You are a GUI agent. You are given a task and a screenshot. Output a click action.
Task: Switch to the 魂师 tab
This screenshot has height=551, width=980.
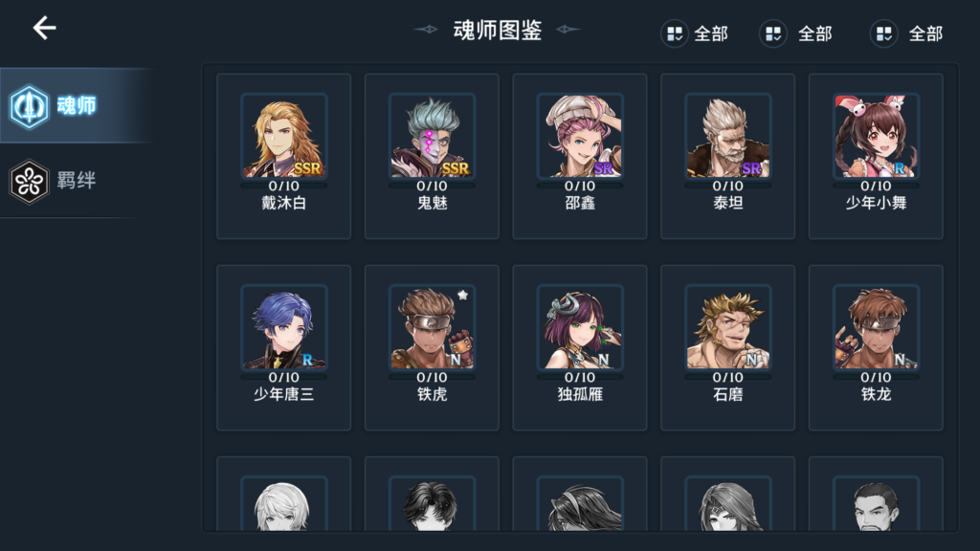click(x=77, y=105)
